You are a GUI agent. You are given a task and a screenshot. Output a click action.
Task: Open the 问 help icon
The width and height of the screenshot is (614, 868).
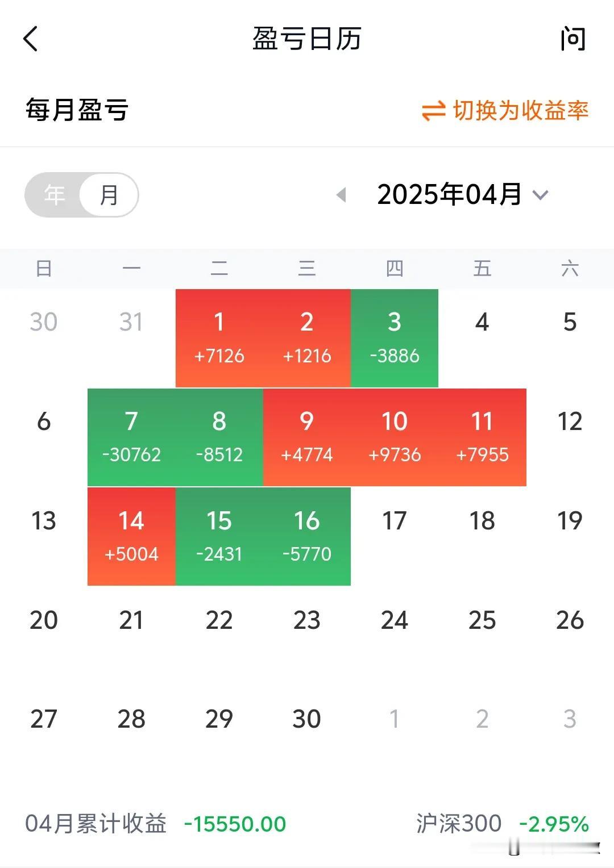(572, 39)
